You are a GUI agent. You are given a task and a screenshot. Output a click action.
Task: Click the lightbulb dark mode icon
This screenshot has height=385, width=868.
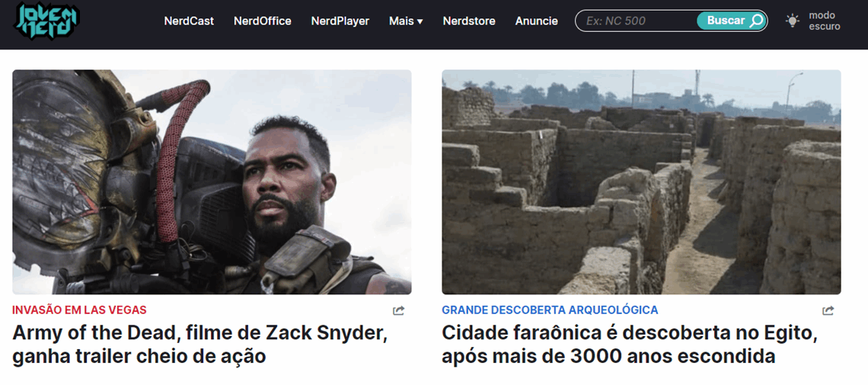793,21
